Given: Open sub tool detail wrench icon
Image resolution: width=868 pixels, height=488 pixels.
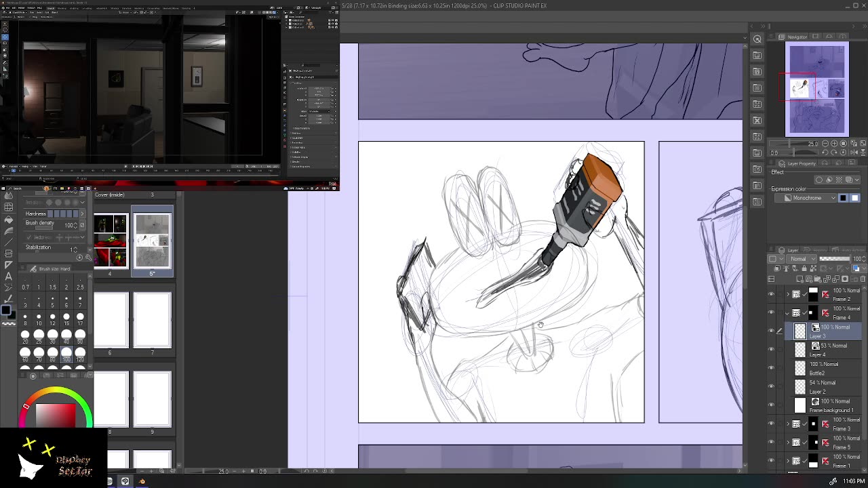Looking at the screenshot, I should tap(87, 257).
